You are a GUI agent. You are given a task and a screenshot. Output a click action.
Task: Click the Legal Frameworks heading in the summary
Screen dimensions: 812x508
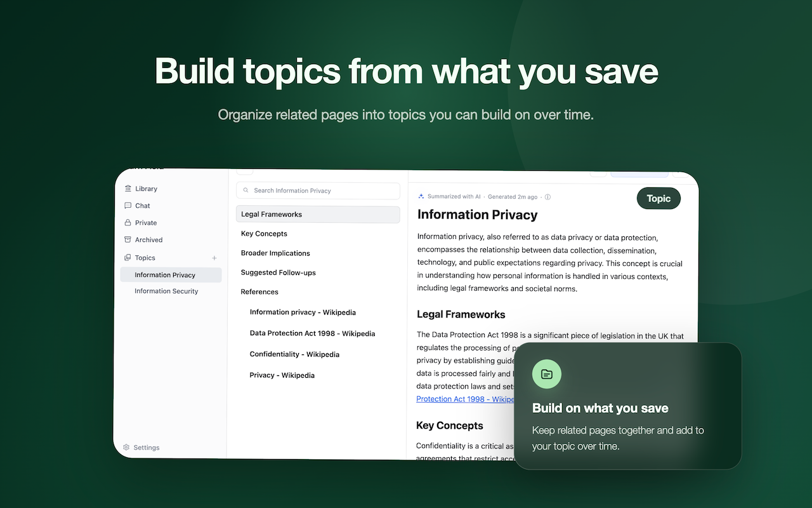point(461,314)
